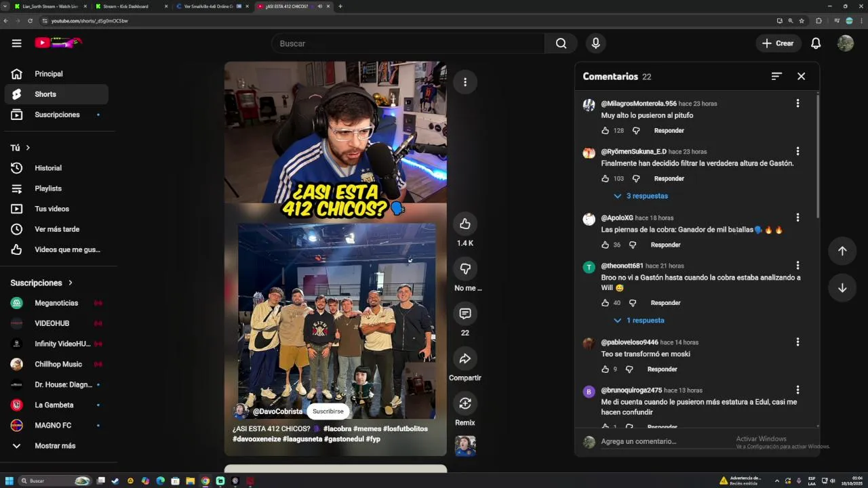The height and width of the screenshot is (488, 868).
Task: Go to Principal in sidebar
Action: [56, 74]
